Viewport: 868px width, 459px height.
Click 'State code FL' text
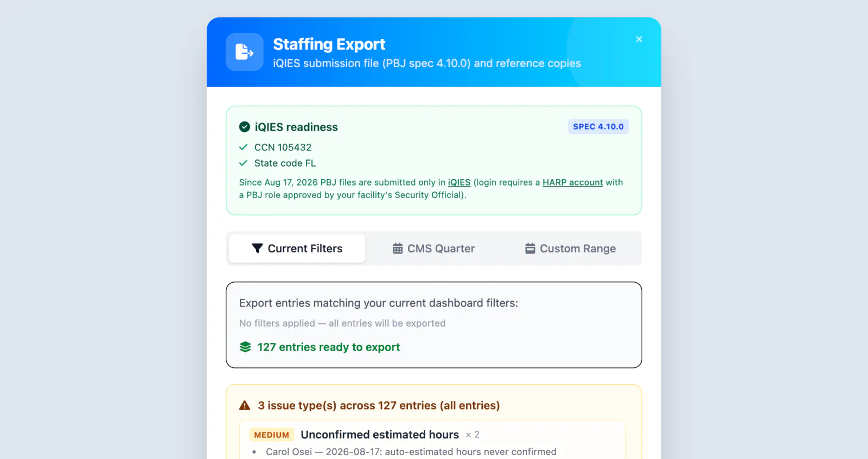[285, 163]
